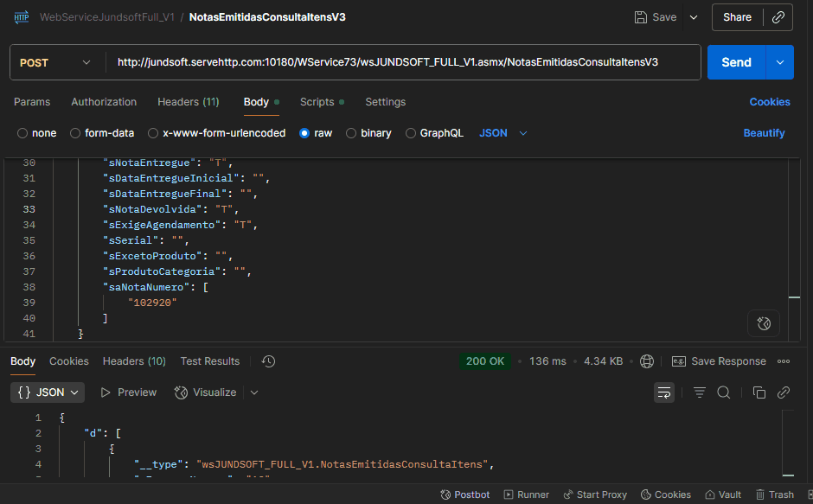Screen dimensions: 813x504
Task: Click the blue Send button
Action: tap(736, 62)
